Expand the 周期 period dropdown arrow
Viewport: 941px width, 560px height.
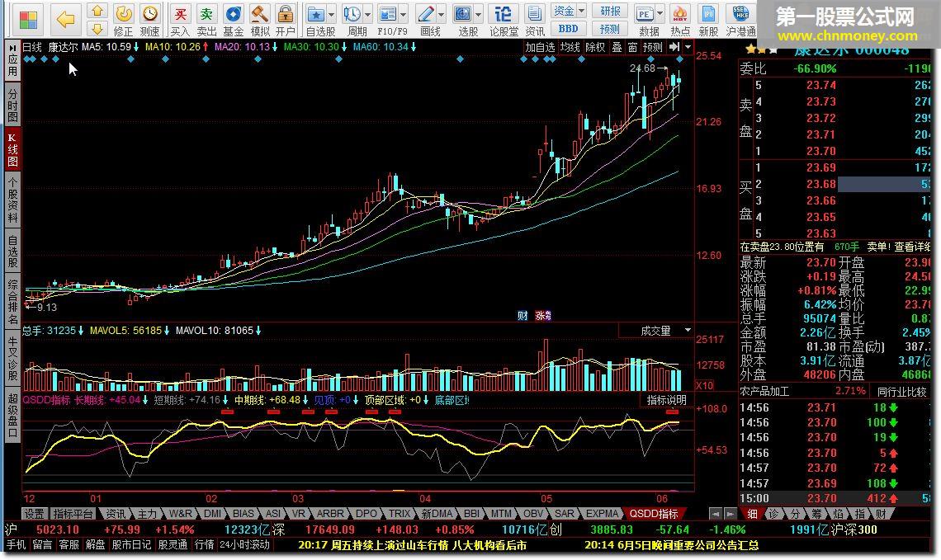pos(368,14)
